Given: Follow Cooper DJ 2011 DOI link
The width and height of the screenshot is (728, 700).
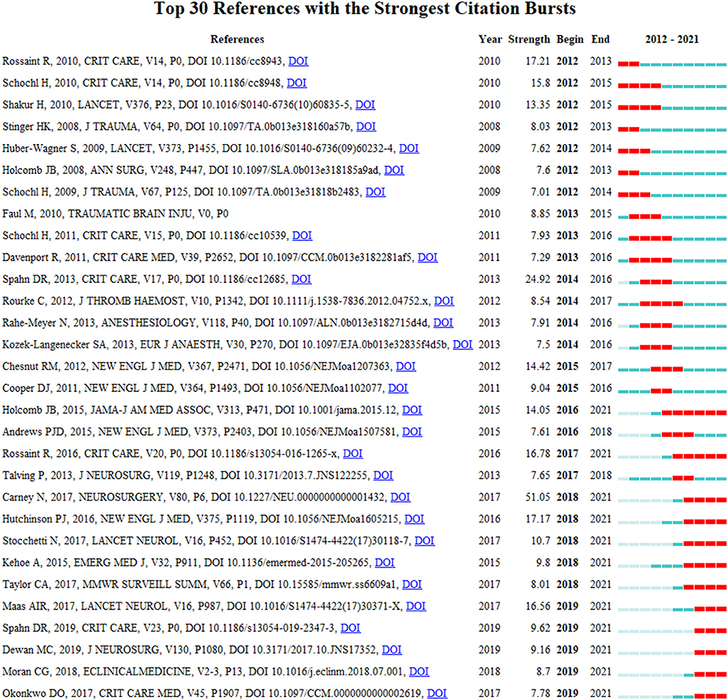Looking at the screenshot, I should [398, 388].
